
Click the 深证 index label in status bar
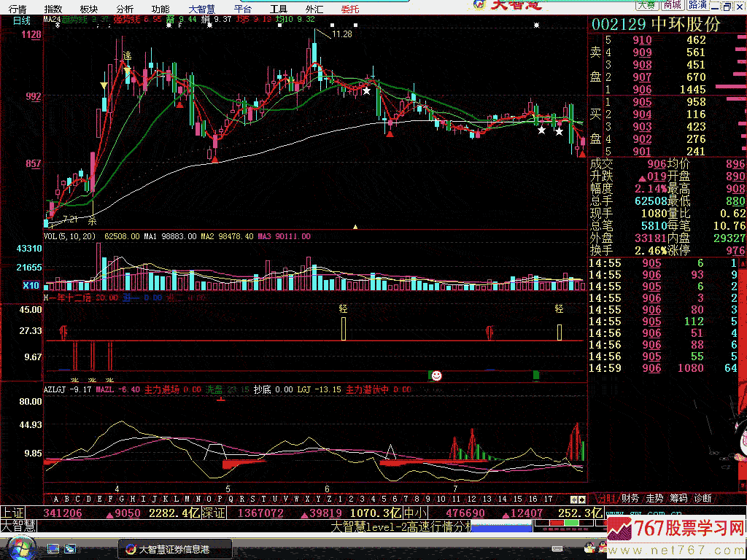pos(213,513)
